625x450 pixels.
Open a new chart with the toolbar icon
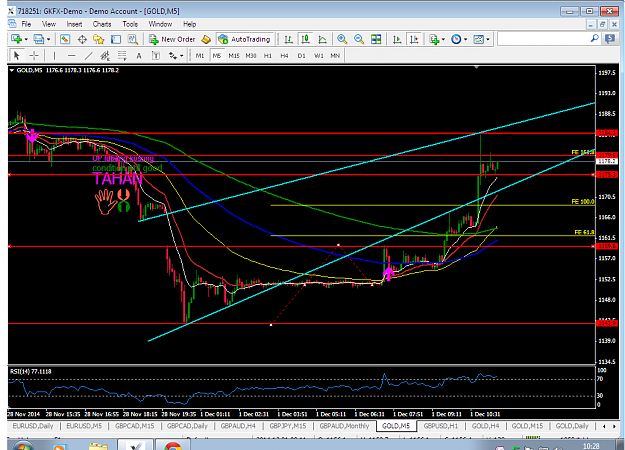[17, 39]
